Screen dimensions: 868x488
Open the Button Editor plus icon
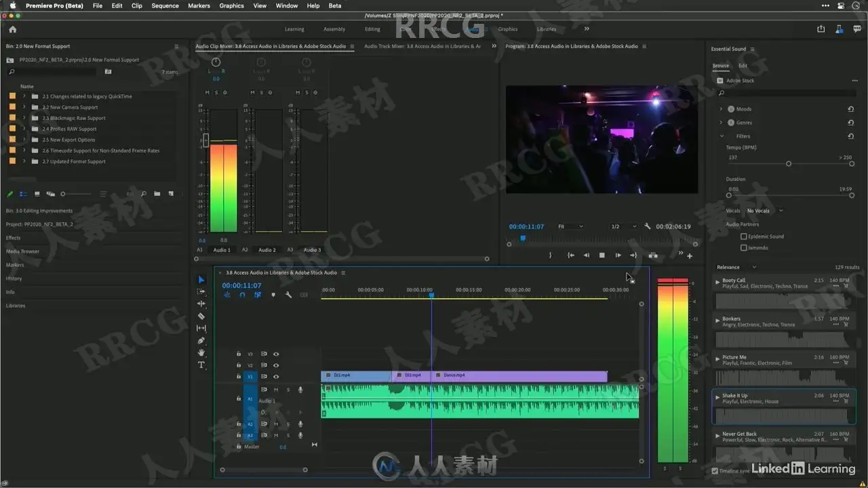click(690, 256)
